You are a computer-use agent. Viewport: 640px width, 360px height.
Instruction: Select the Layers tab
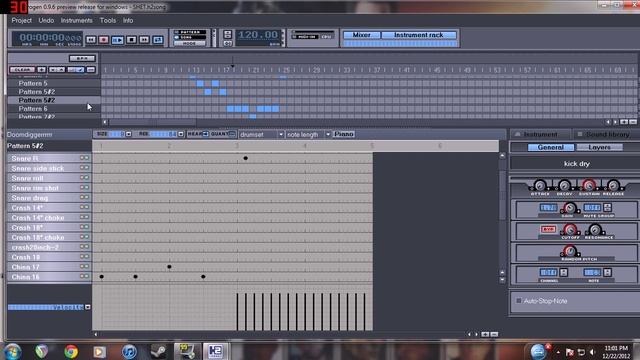coord(599,147)
